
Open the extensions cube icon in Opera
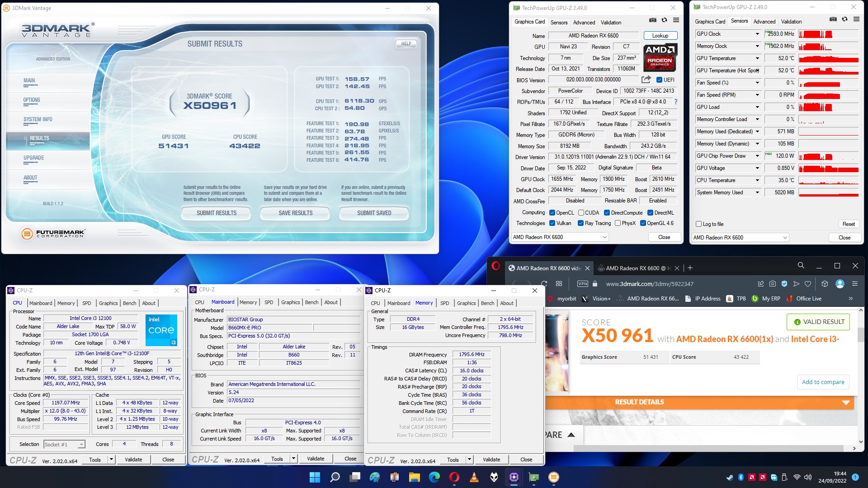[x=825, y=284]
